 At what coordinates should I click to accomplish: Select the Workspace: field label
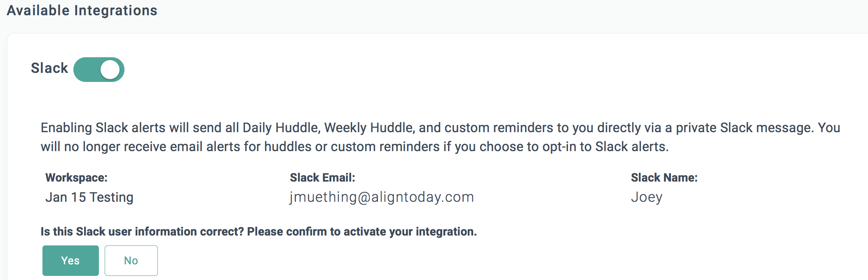point(76,177)
